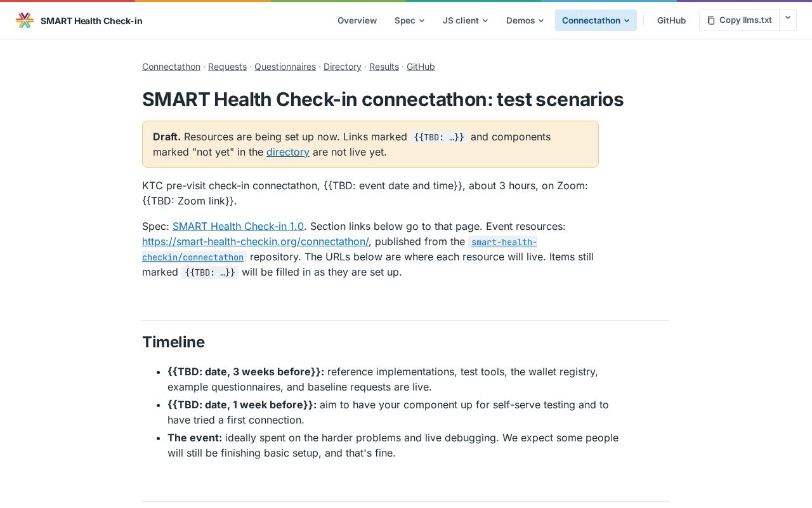Go to the Overview page
The width and height of the screenshot is (812, 508).
click(357, 20)
